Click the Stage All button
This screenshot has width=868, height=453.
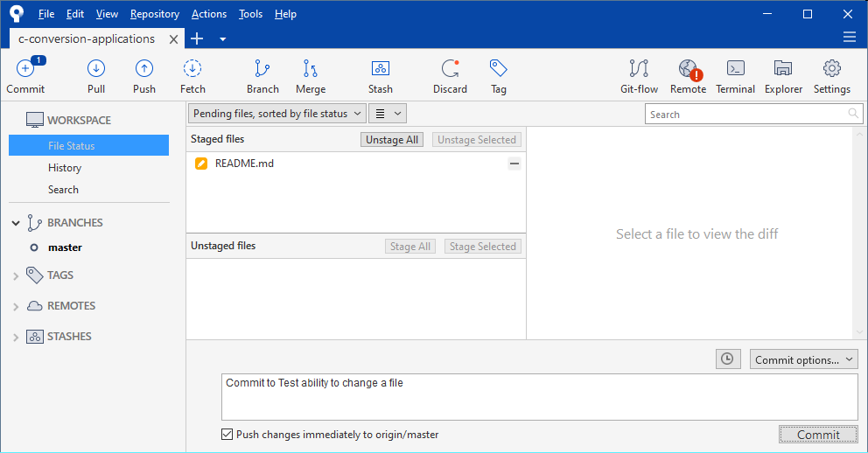(x=410, y=246)
